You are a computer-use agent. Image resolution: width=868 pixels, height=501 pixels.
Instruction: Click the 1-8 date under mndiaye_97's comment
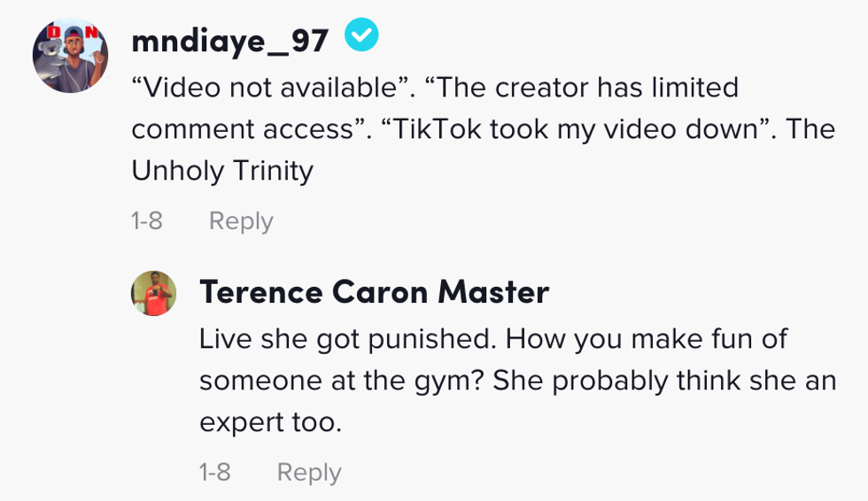[147, 220]
